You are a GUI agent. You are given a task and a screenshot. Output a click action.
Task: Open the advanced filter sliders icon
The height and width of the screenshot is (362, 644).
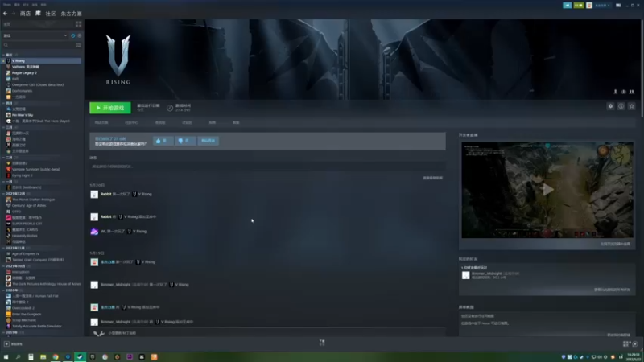pyautogui.click(x=78, y=45)
